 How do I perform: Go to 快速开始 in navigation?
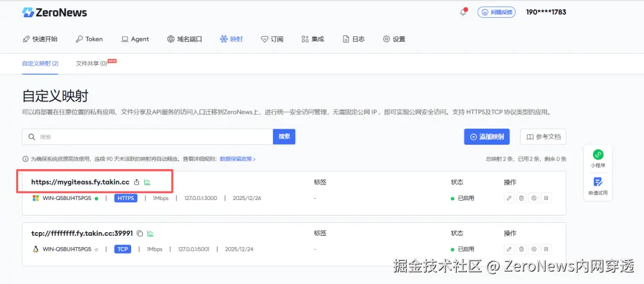[40, 39]
